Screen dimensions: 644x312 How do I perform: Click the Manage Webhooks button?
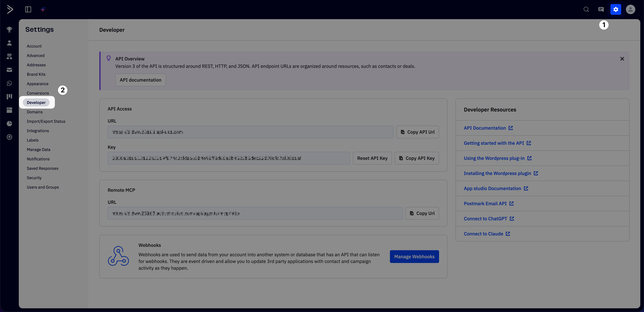coord(414,256)
